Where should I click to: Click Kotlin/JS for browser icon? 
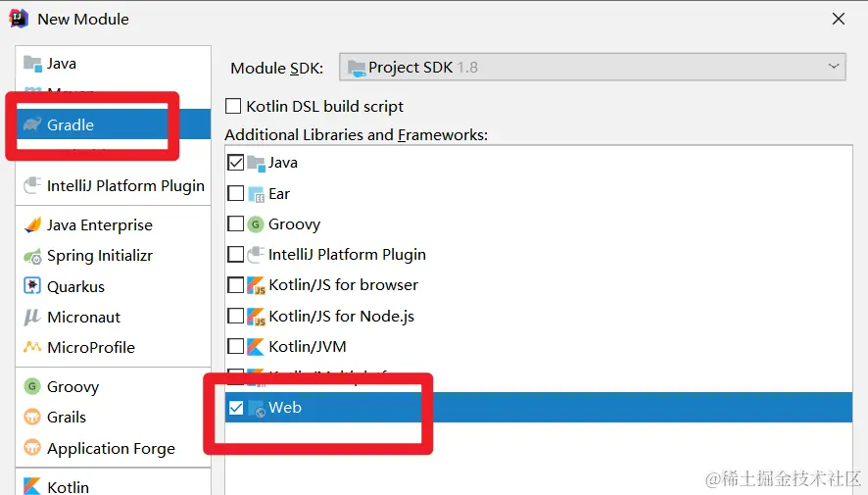pos(256,285)
